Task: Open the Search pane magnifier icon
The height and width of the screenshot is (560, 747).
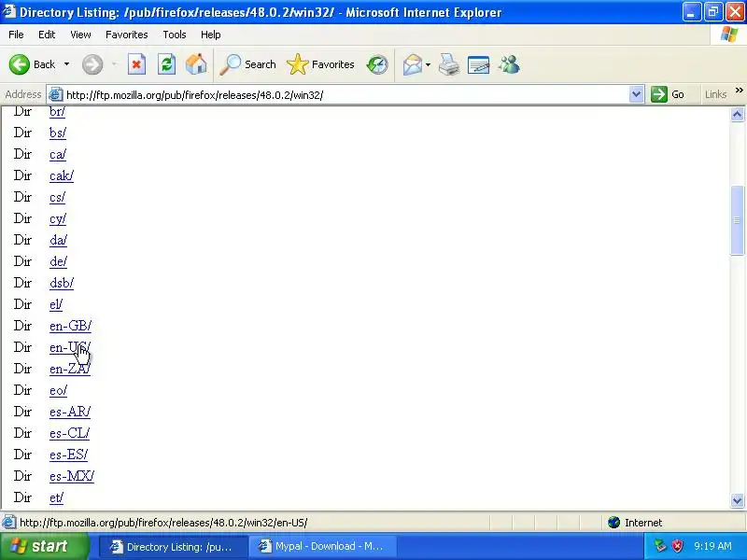Action: [231, 64]
